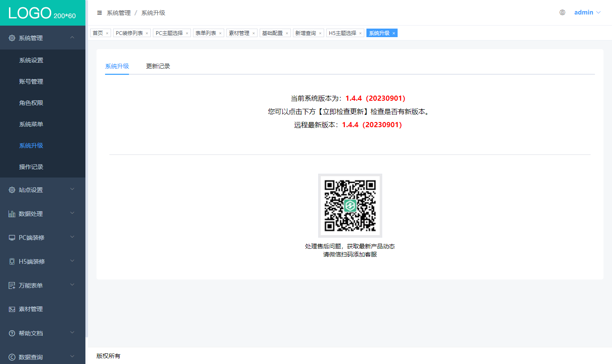Close the active 系统升级 tag
Image resolution: width=612 pixels, height=364 pixels.
pyautogui.click(x=393, y=33)
